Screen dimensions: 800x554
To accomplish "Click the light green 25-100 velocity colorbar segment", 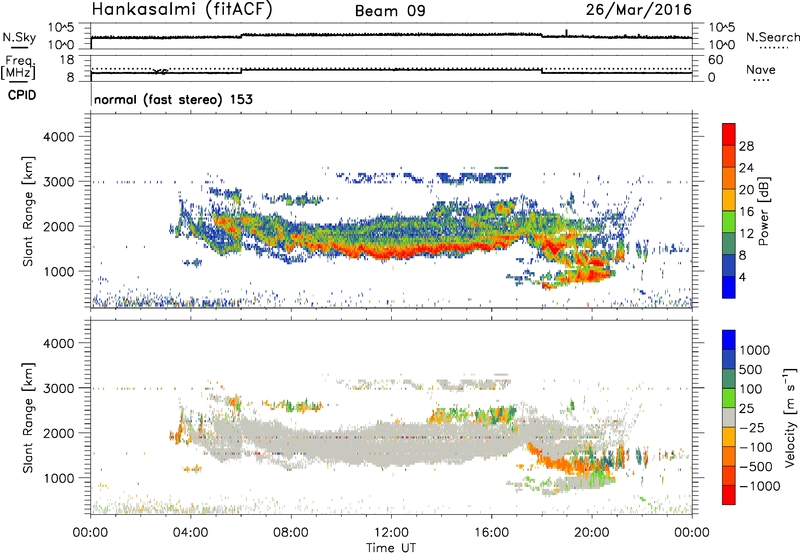I will click(729, 398).
